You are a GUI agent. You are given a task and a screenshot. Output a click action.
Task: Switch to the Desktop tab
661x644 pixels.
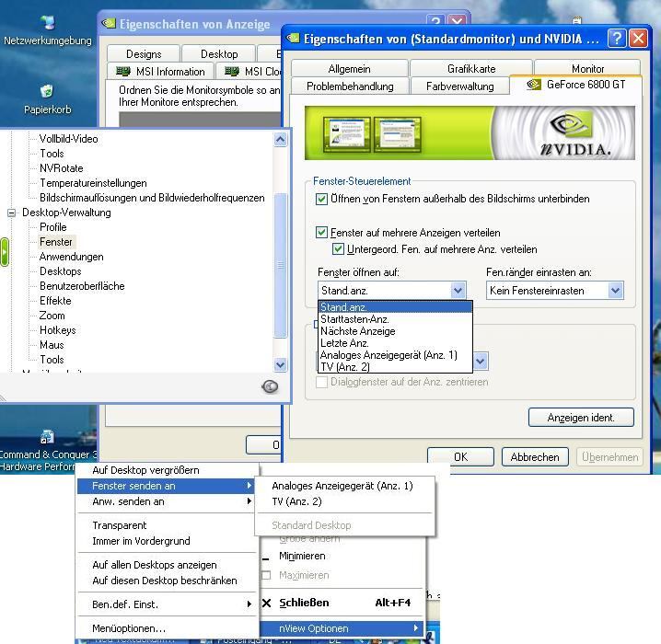click(219, 54)
